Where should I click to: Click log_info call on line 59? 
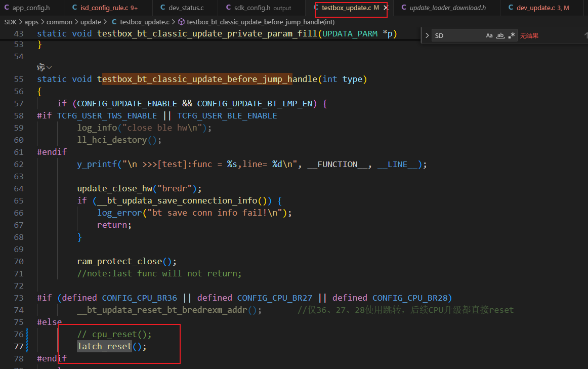pyautogui.click(x=97, y=128)
